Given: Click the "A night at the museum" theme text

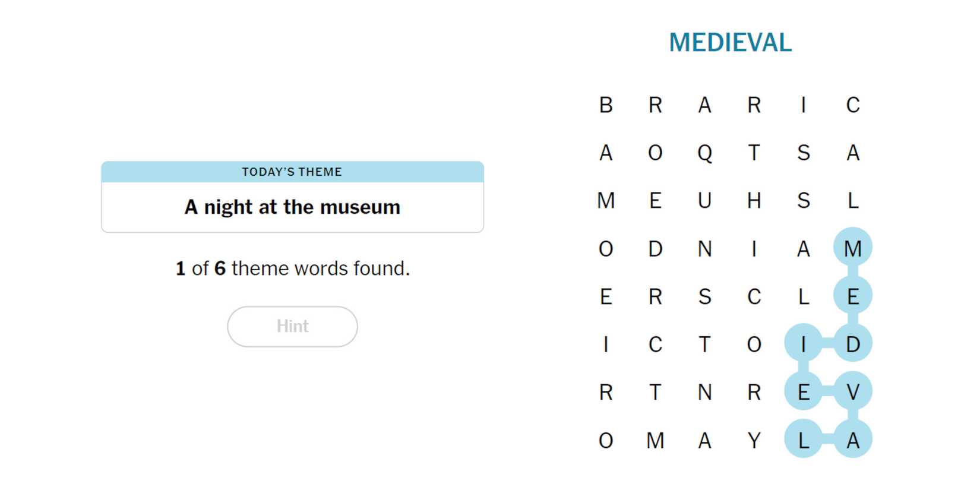Looking at the screenshot, I should coord(292,207).
